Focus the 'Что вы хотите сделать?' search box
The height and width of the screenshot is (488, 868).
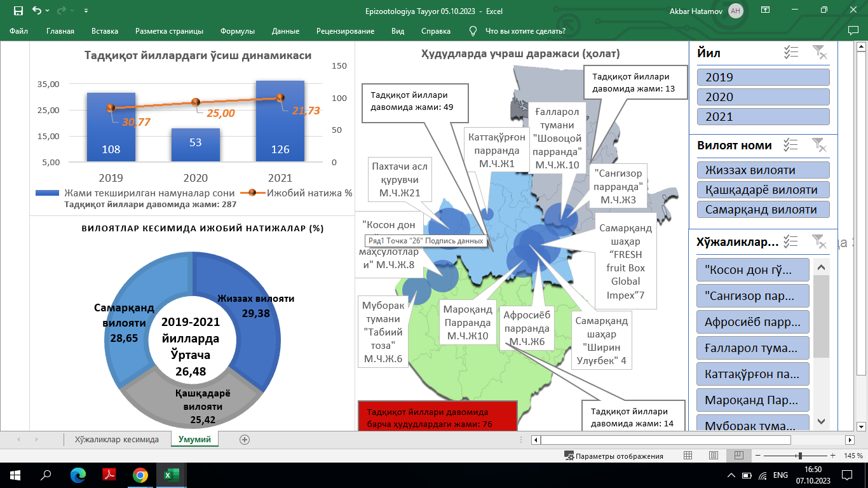525,30
